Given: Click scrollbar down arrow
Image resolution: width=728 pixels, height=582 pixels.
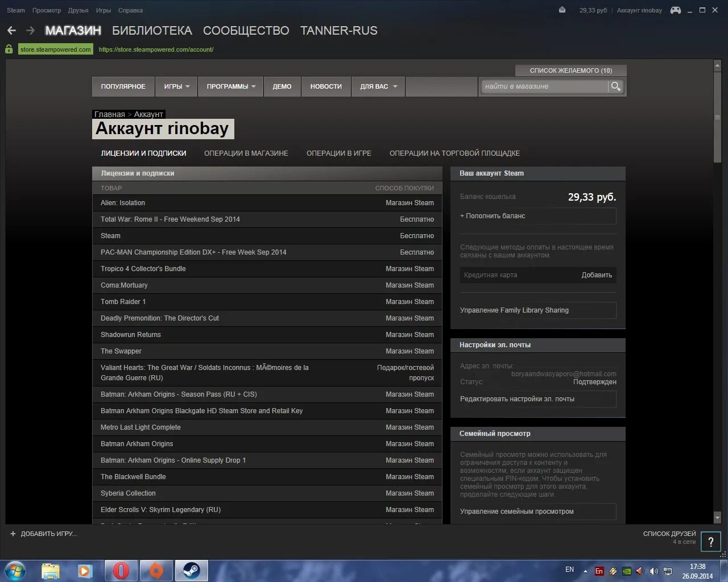Looking at the screenshot, I should click(x=717, y=518).
